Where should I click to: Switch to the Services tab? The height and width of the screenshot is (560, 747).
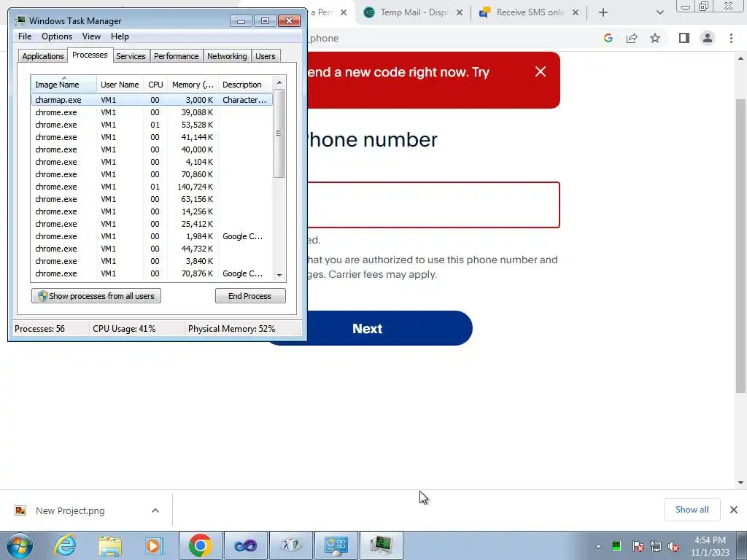coord(131,56)
